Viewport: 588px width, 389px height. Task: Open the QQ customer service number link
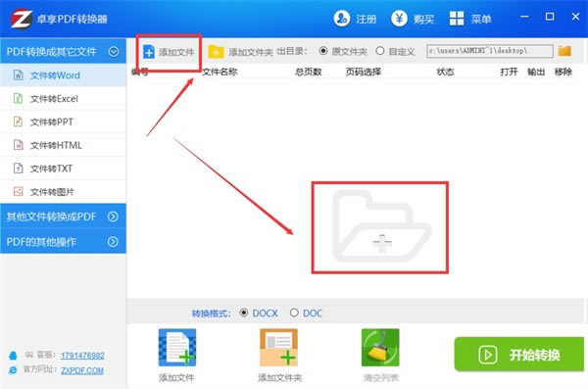pos(82,356)
